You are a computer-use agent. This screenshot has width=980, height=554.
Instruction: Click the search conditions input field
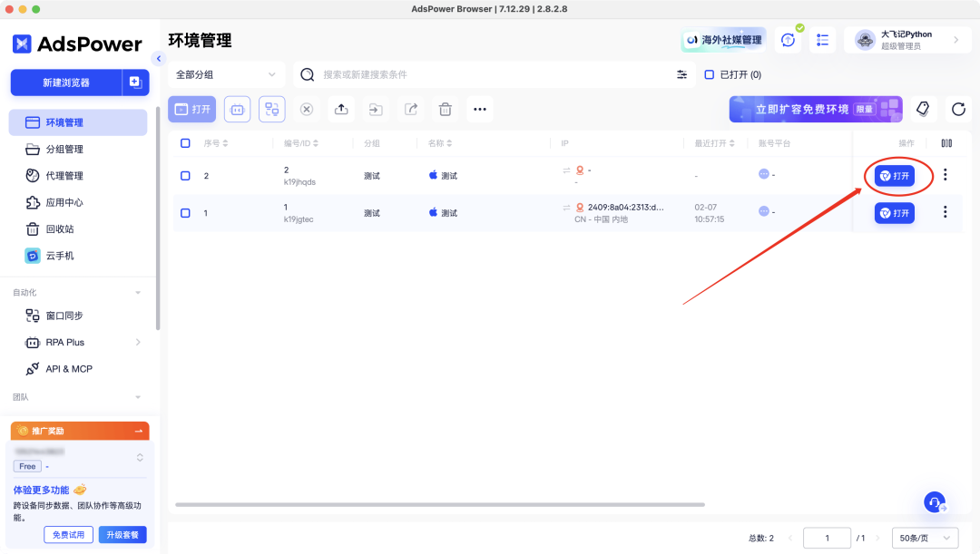[494, 74]
